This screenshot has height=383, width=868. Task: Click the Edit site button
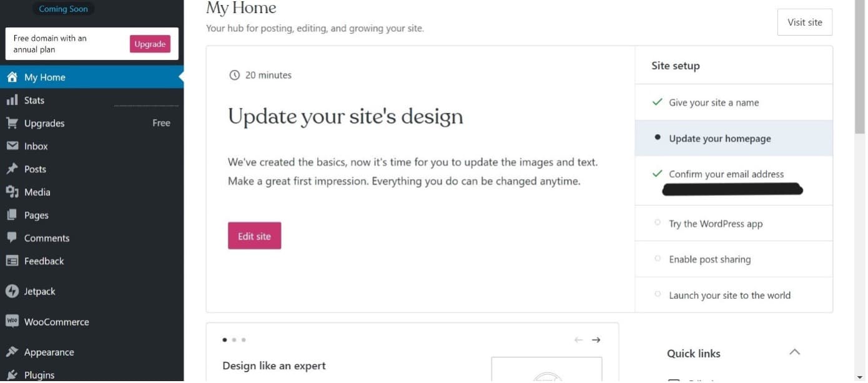point(254,236)
